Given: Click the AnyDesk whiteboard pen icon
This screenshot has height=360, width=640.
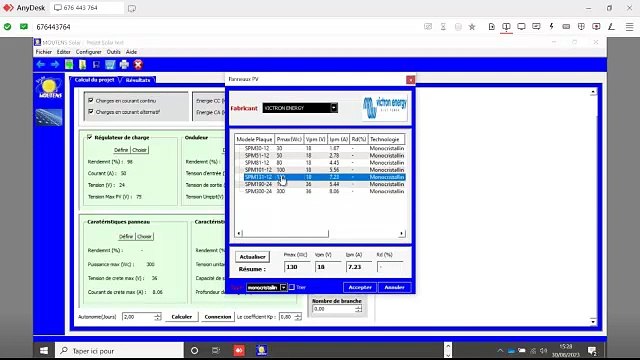Looking at the screenshot, I should (611, 27).
